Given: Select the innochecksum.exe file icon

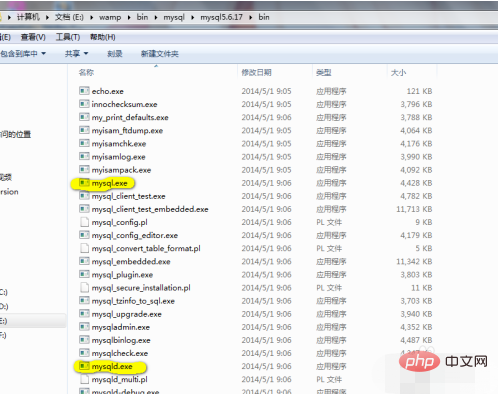Looking at the screenshot, I should point(84,104).
